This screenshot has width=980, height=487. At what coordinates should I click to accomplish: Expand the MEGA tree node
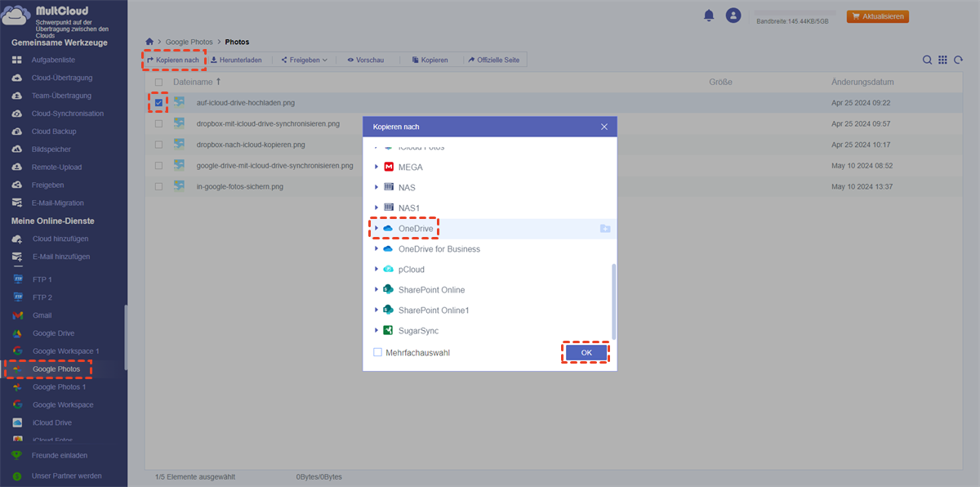(x=376, y=168)
